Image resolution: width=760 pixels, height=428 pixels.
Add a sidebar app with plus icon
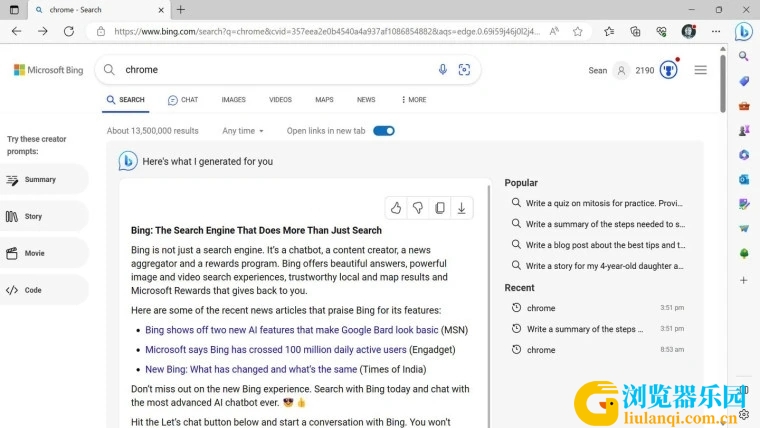coord(744,280)
